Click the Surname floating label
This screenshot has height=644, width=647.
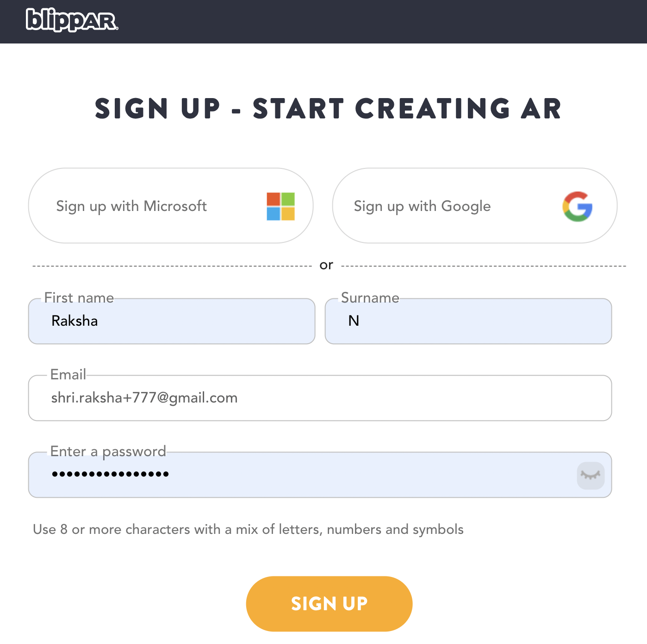tap(370, 297)
